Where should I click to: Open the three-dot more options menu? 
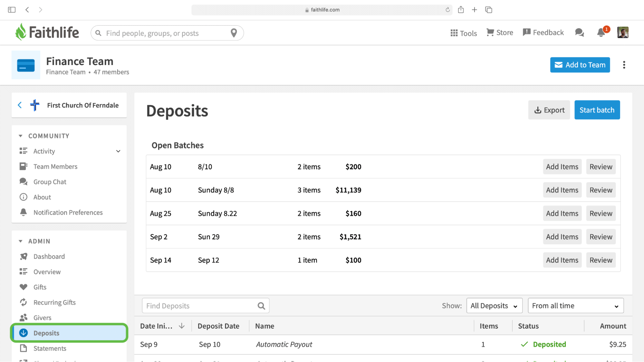point(624,65)
